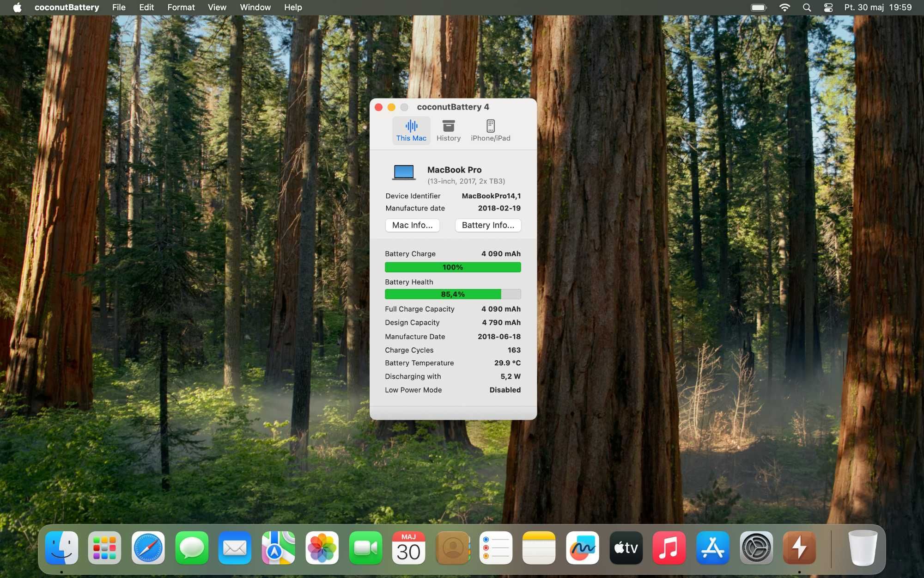Viewport: 924px width, 578px height.
Task: Click the Discharging with value 5,2 W
Action: [511, 376]
